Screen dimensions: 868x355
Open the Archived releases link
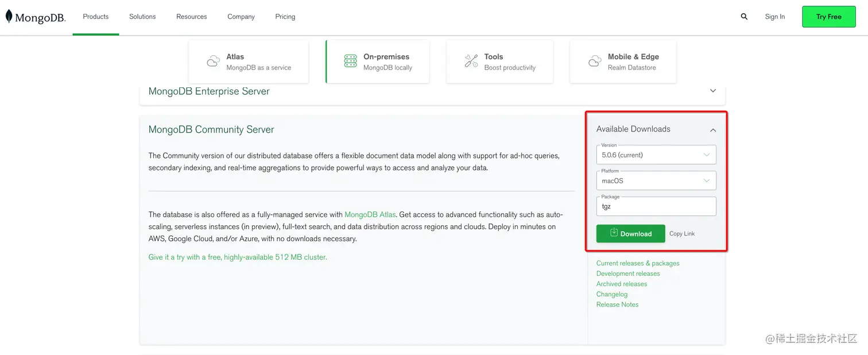[x=621, y=284]
